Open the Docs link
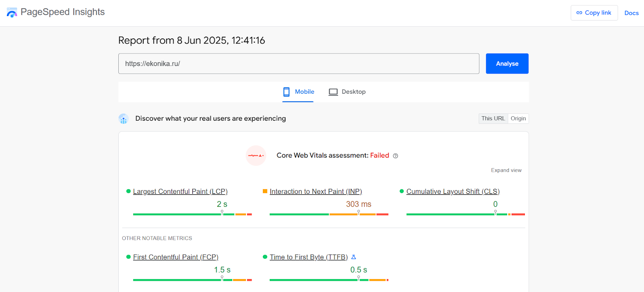 tap(631, 13)
